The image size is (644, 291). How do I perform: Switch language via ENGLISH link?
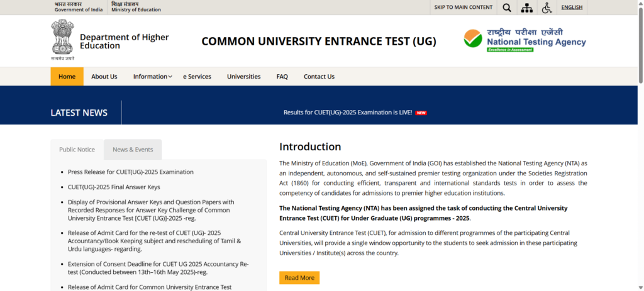[x=572, y=8]
